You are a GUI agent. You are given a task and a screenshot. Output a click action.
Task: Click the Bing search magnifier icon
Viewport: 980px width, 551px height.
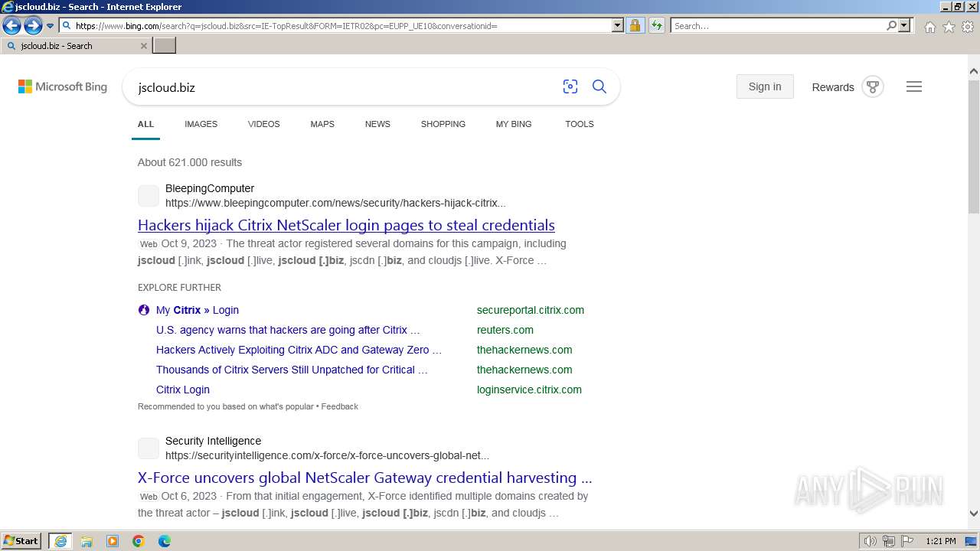pos(599,86)
